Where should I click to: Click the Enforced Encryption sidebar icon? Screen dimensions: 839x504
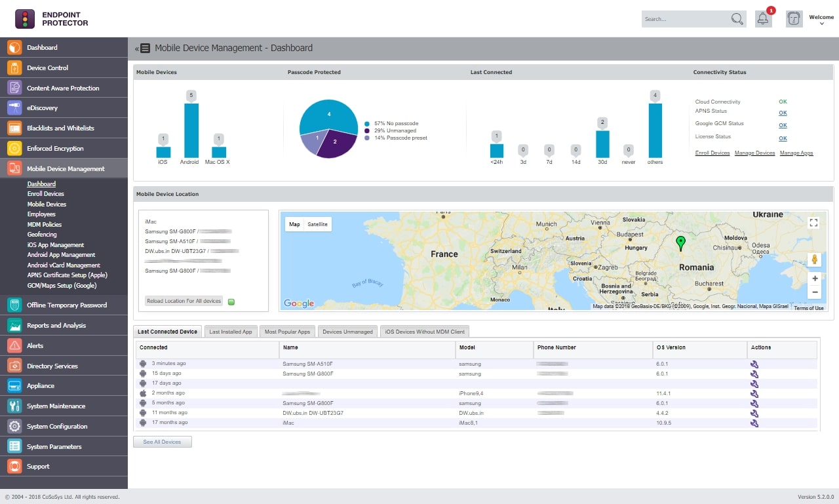[14, 149]
